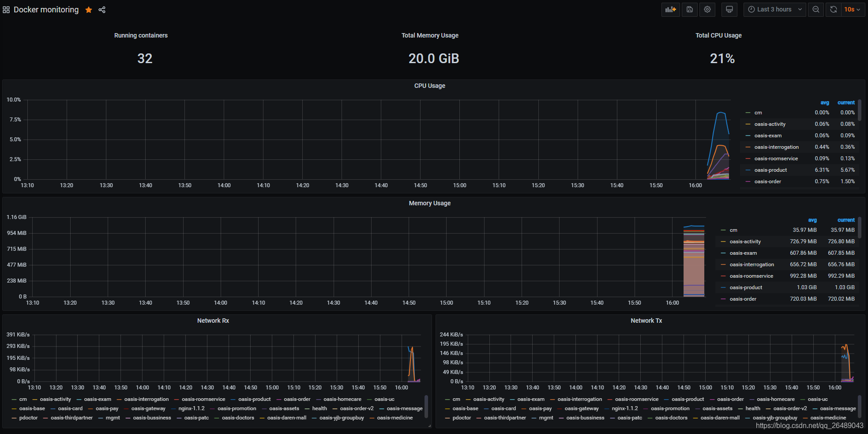Open the Memory Usage panel title menu
The image size is (868, 434).
(x=430, y=203)
